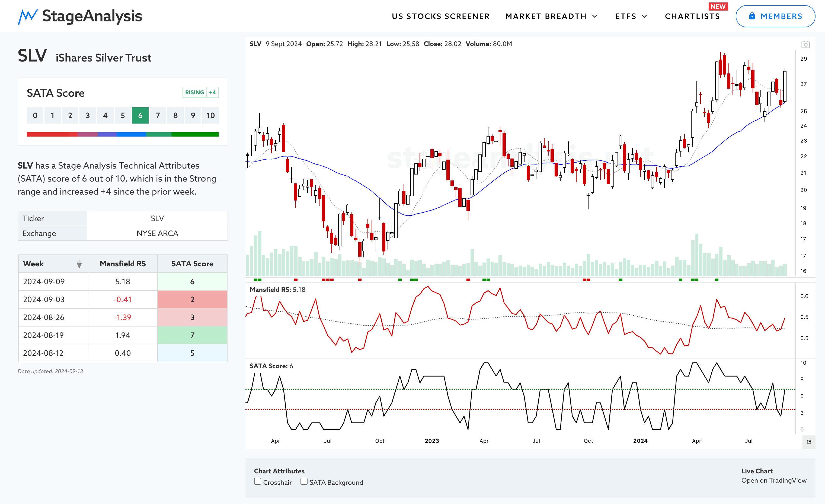Click the -1.39 Mansfield RS value
825x504 pixels.
tap(123, 317)
